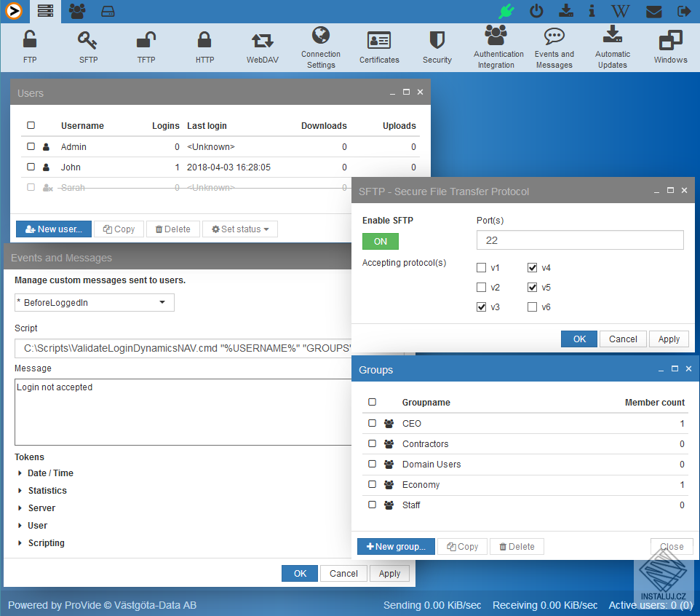Uncheck SFTP protocol v4 checkbox

[x=532, y=267]
